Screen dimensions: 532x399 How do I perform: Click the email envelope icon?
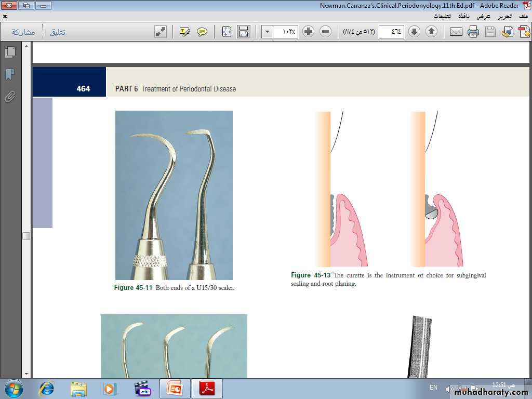(x=456, y=32)
